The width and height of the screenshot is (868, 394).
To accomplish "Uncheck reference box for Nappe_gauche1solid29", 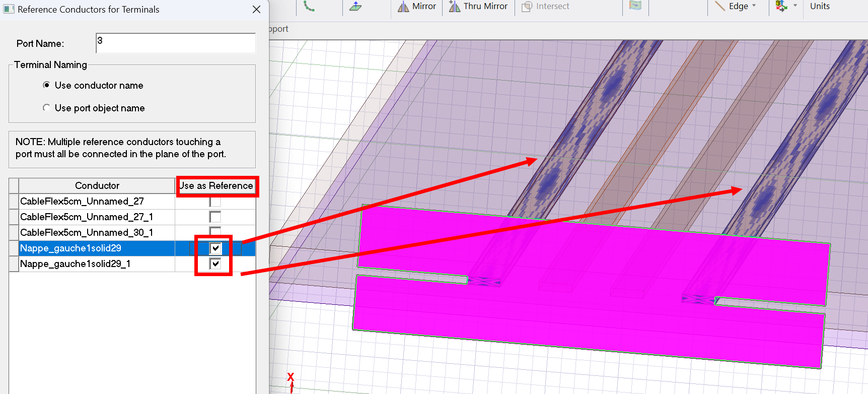I will (215, 248).
